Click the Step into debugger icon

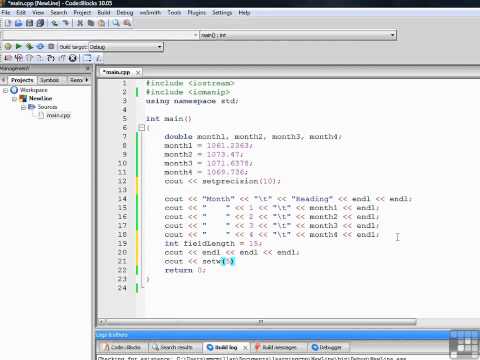(51, 58)
